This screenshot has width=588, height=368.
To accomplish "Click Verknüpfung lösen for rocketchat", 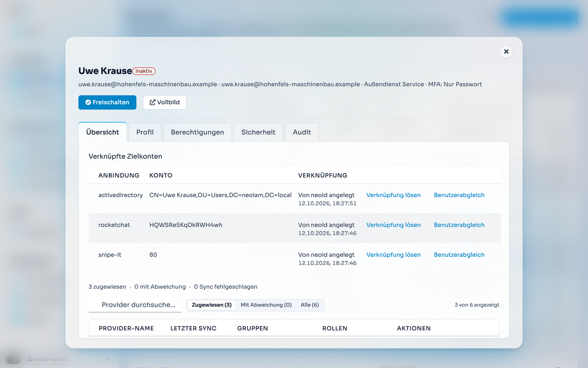I will click(394, 225).
